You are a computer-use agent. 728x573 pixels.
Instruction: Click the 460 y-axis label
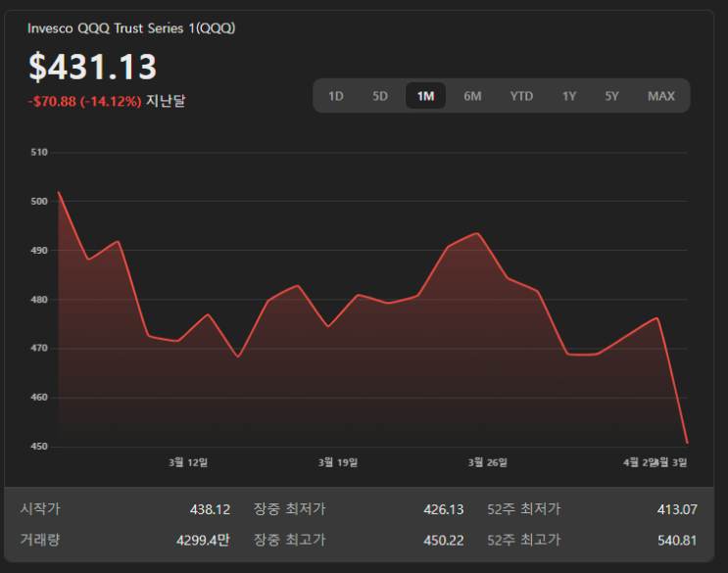click(39, 397)
